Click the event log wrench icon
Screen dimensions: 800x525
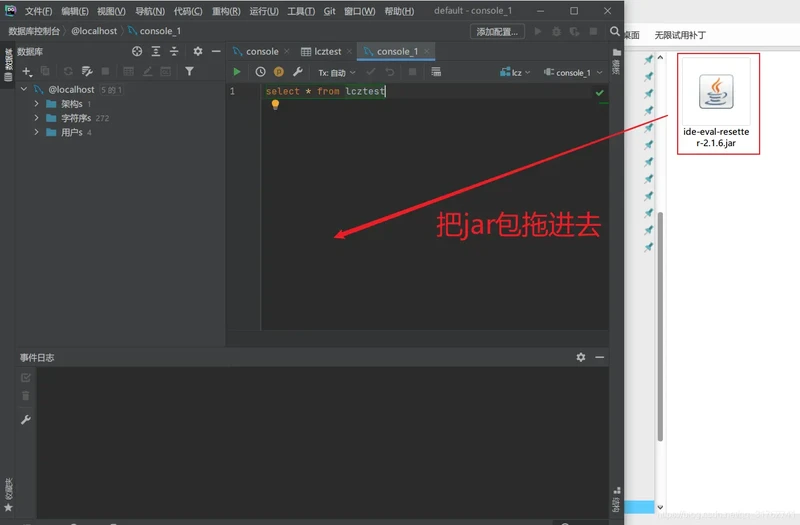click(26, 420)
